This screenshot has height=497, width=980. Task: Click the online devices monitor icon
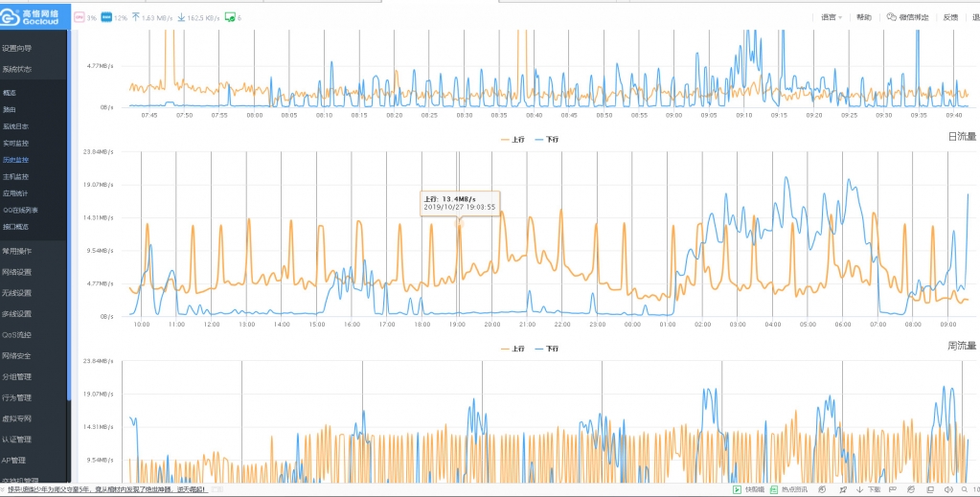[230, 17]
